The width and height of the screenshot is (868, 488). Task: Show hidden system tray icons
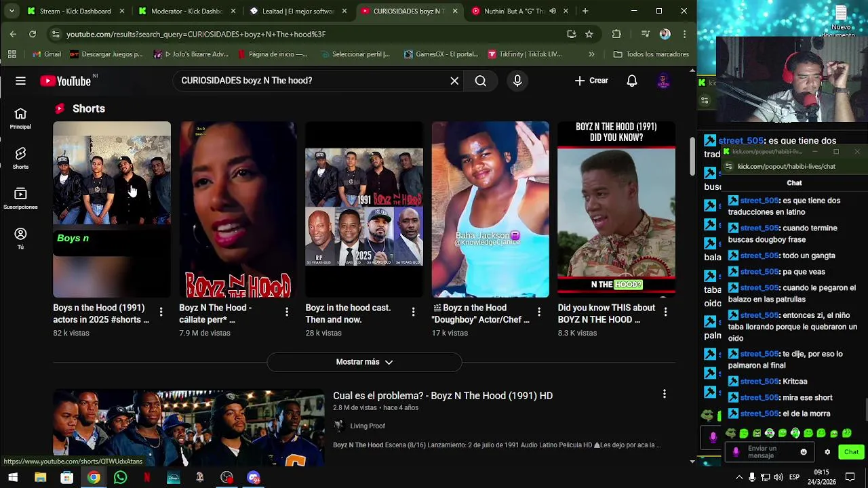click(739, 478)
